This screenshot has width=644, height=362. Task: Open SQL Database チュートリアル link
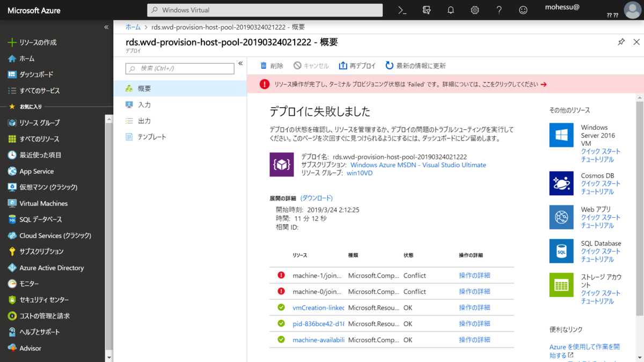pos(597,260)
